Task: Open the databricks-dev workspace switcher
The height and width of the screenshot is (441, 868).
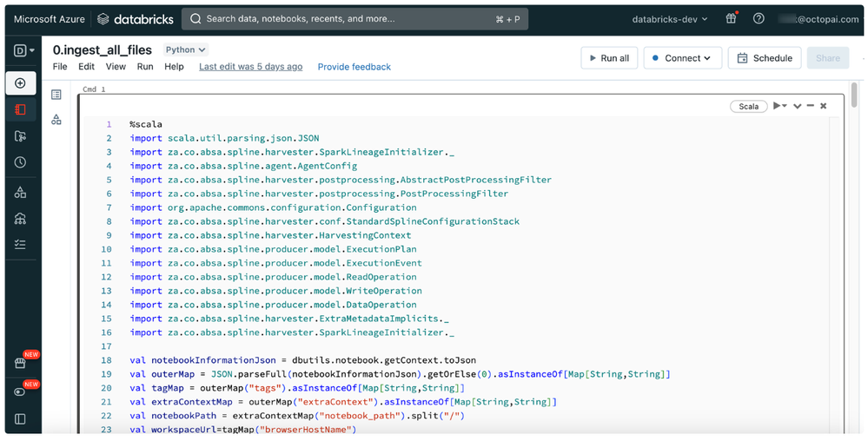Action: [669, 18]
